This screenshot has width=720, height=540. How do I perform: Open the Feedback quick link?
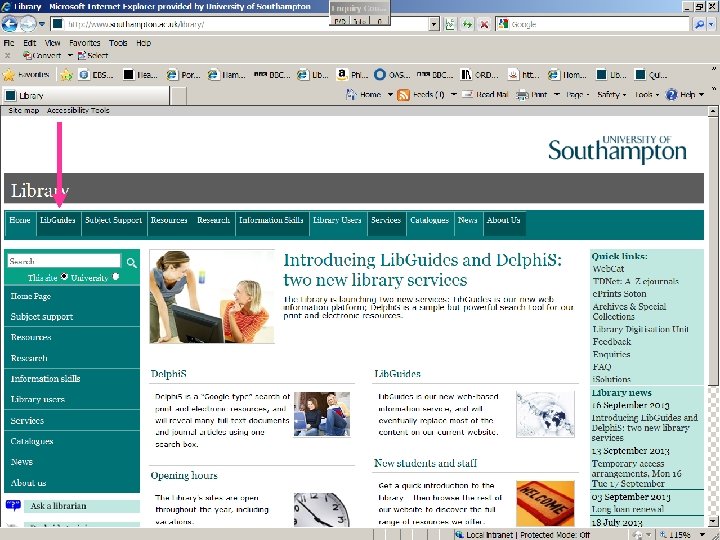612,342
